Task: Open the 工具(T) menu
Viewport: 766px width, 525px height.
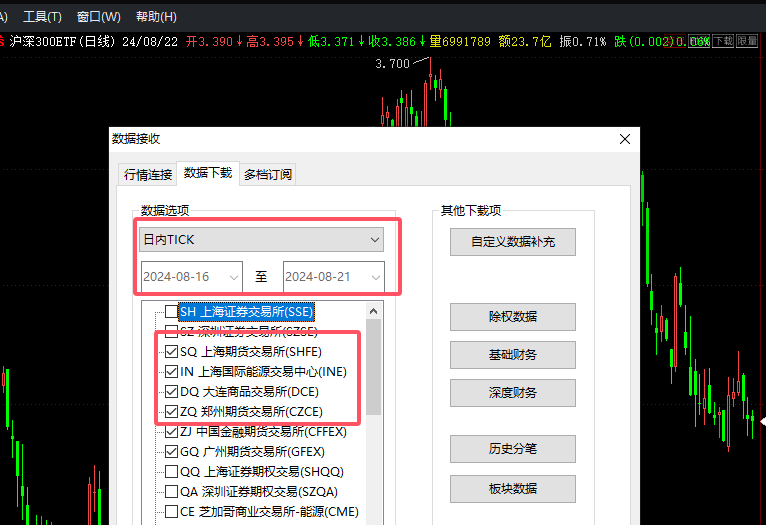Action: tap(43, 17)
